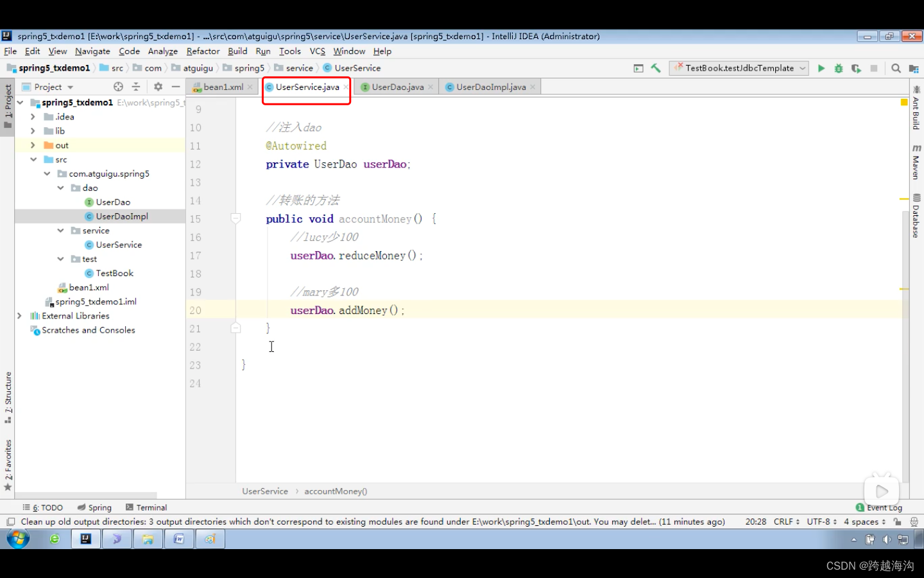Open Search Everywhere magnifier icon
The image size is (924, 578).
[896, 68]
